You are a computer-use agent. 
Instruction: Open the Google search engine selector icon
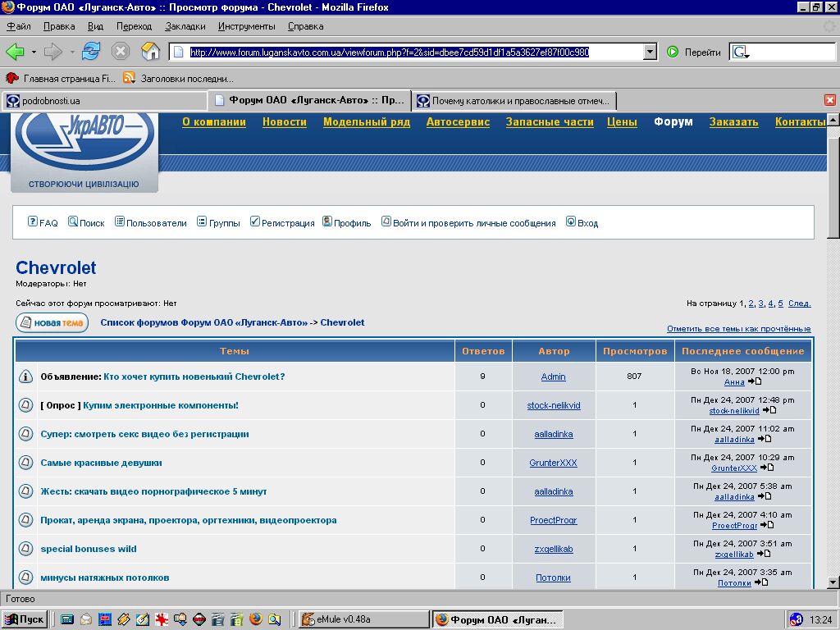point(741,52)
